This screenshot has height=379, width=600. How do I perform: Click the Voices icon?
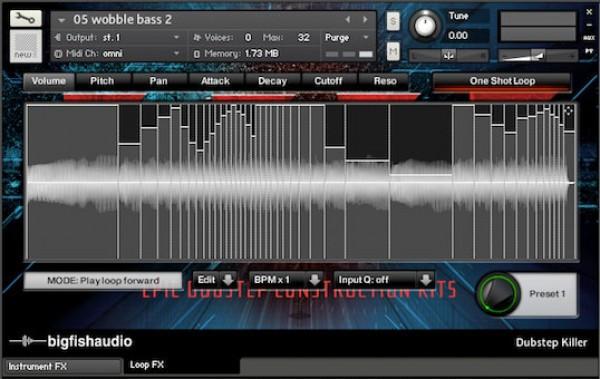pos(197,38)
